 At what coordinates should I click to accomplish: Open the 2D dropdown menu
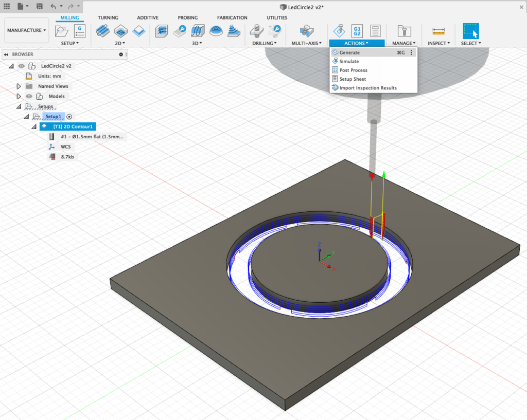pos(120,43)
